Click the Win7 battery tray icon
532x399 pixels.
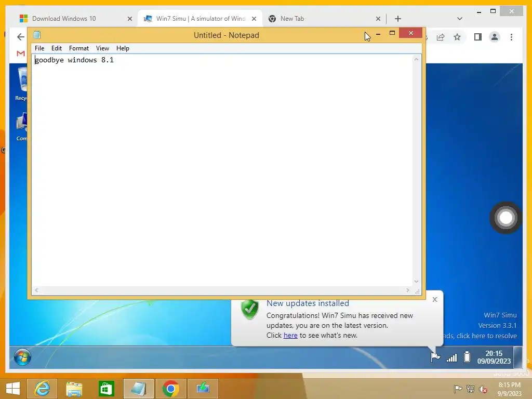tap(467, 357)
